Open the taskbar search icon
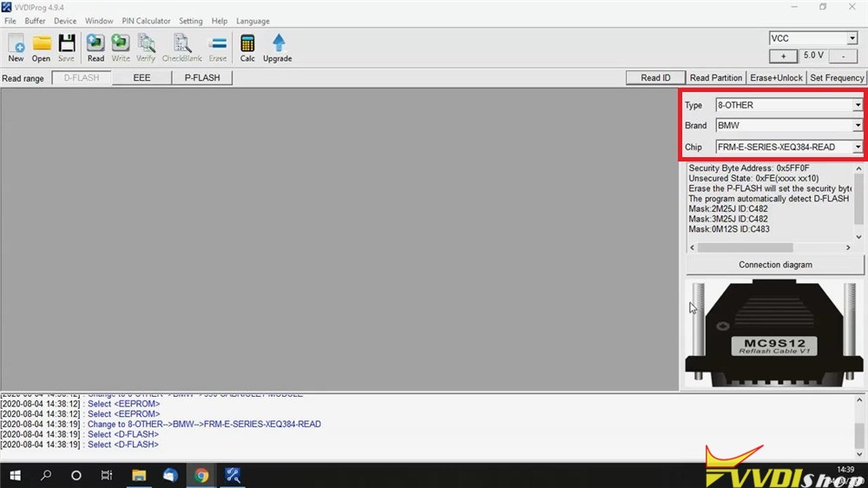This screenshot has width=868, height=488. click(46, 475)
